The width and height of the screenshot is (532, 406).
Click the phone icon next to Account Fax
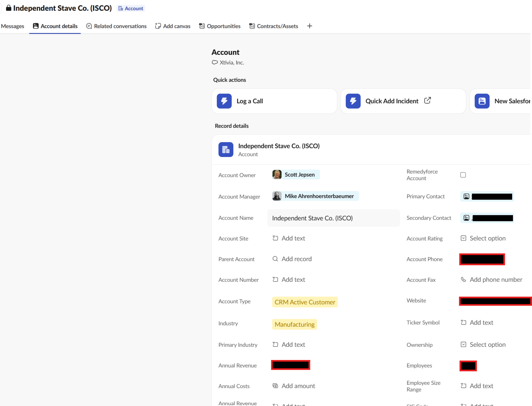463,280
